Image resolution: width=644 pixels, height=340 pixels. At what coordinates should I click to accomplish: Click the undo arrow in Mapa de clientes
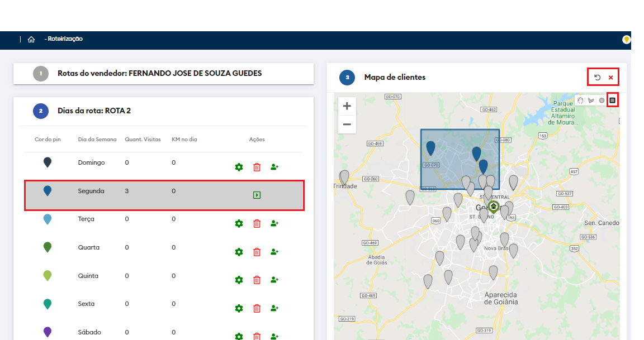(x=597, y=78)
